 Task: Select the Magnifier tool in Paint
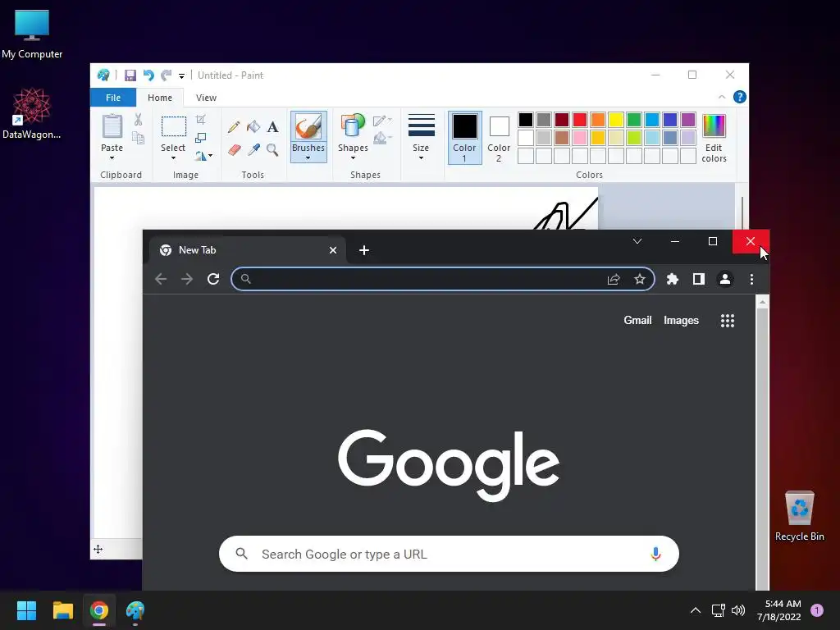click(x=272, y=149)
